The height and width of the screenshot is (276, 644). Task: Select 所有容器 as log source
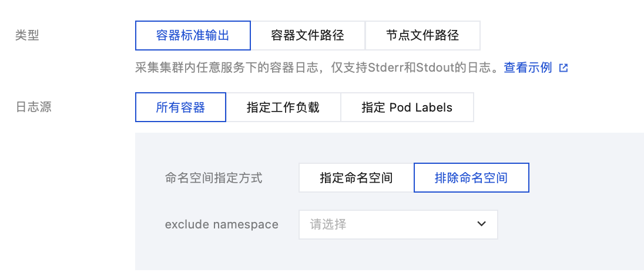[x=180, y=107]
